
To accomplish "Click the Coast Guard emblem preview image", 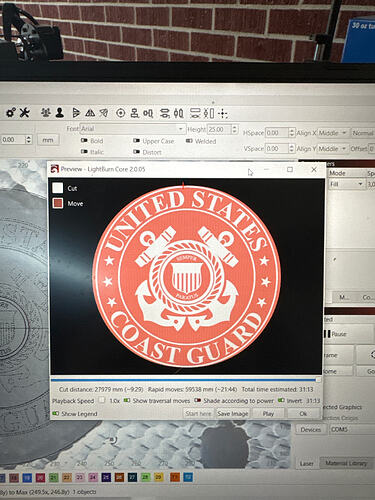I will (187, 277).
